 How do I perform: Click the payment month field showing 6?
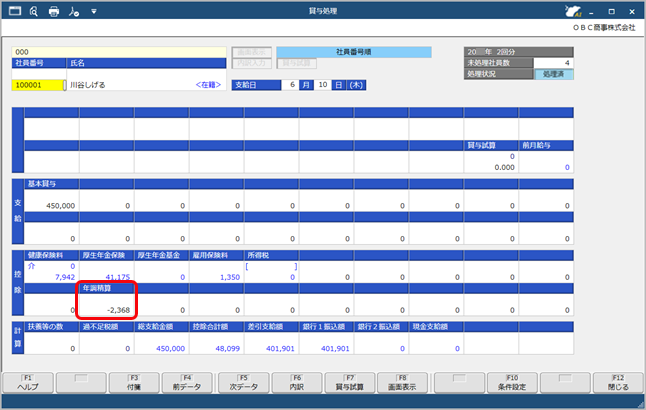click(290, 84)
